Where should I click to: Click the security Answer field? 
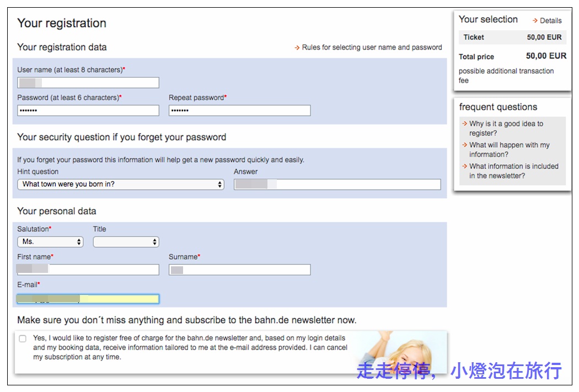click(337, 184)
